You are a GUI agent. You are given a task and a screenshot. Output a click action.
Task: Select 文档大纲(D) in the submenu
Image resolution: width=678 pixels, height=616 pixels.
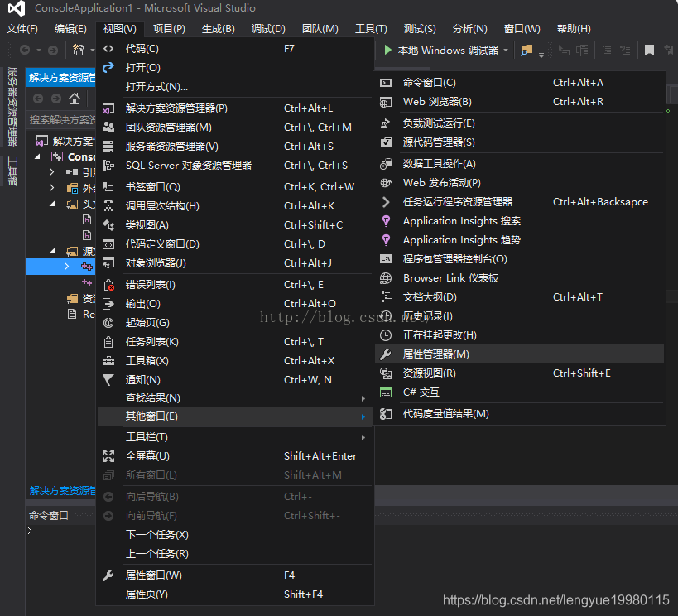(x=519, y=297)
